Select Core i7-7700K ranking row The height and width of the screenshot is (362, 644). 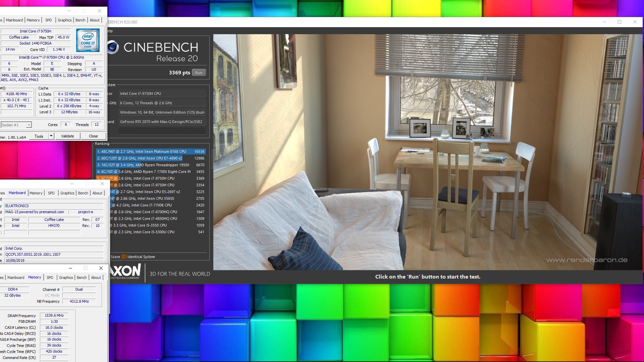click(x=157, y=205)
